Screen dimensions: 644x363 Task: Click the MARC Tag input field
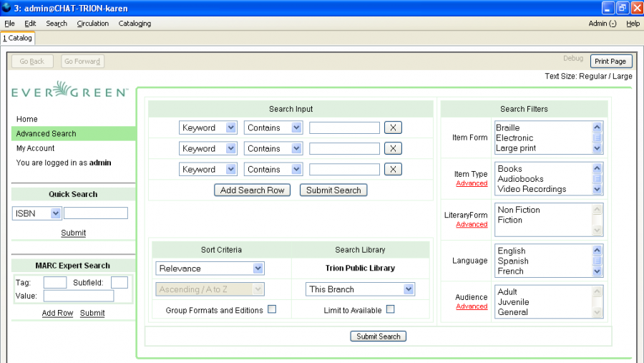(x=55, y=282)
